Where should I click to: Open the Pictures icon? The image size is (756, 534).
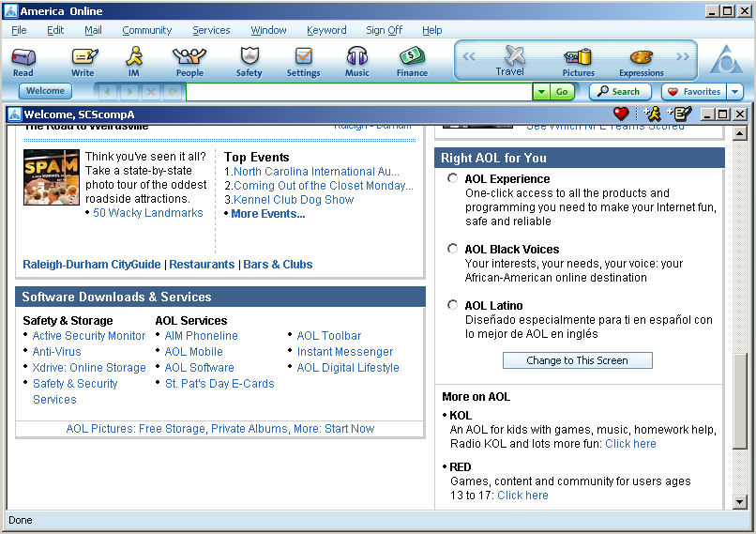(578, 58)
